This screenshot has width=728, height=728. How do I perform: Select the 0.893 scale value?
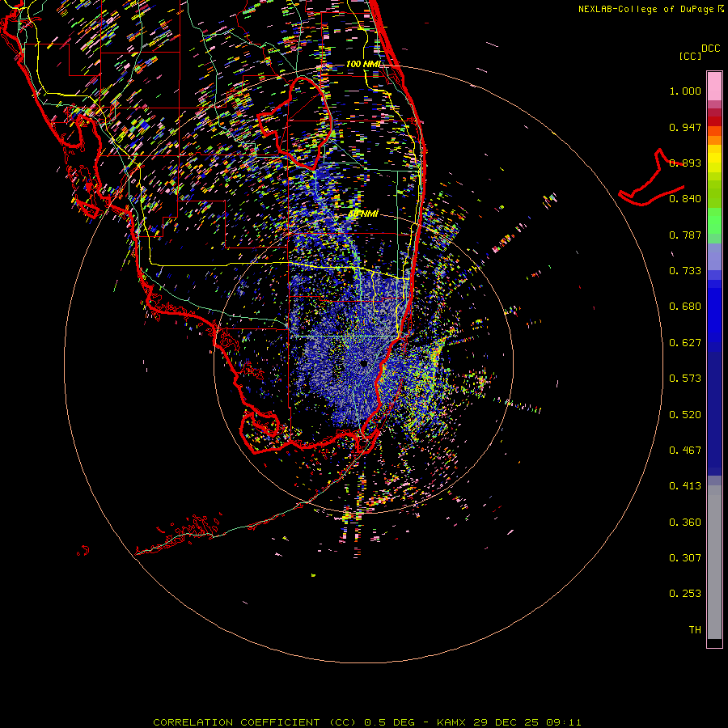click(x=685, y=163)
